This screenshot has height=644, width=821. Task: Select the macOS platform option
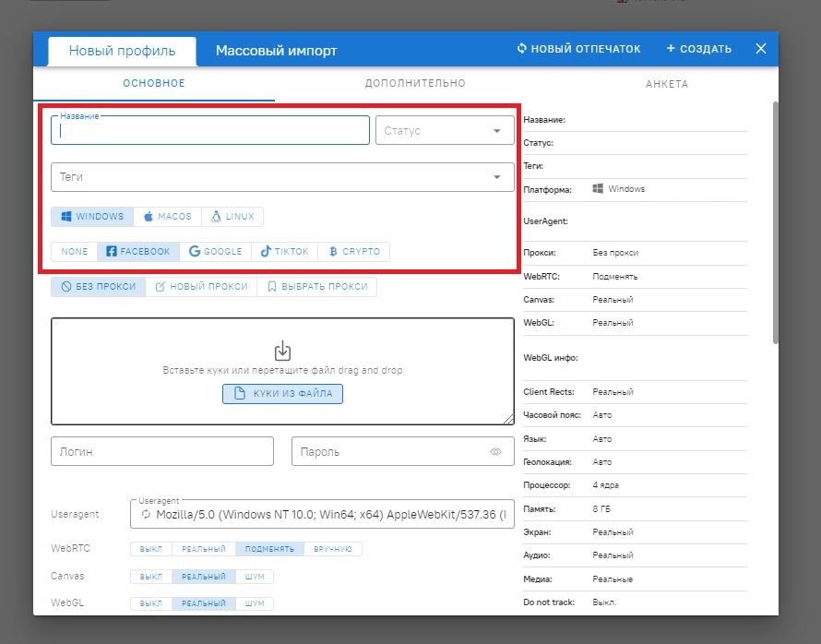point(167,217)
